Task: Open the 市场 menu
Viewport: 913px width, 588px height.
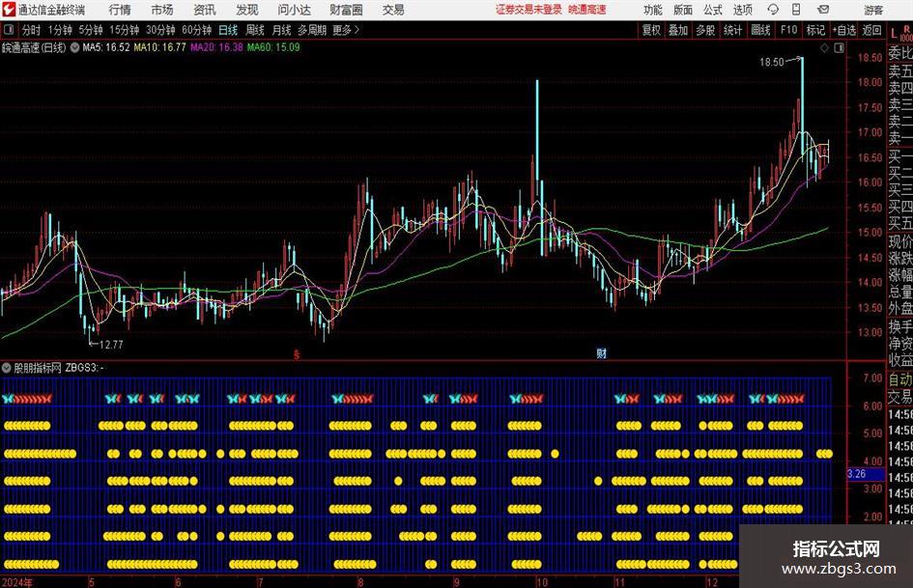Action: [162, 10]
